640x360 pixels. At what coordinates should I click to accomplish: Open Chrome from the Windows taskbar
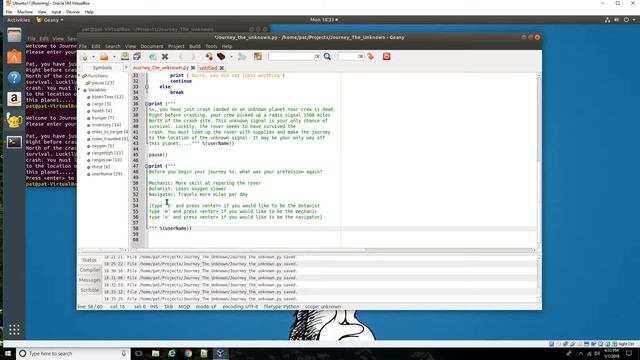click(x=188, y=353)
